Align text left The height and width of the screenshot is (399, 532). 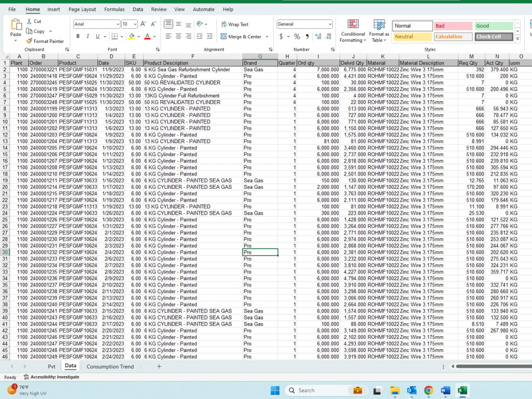coord(168,36)
